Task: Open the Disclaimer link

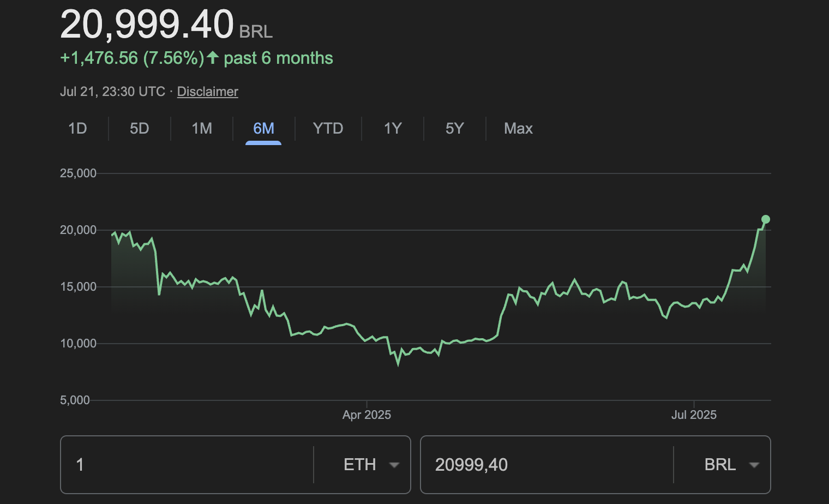Action: click(x=208, y=92)
